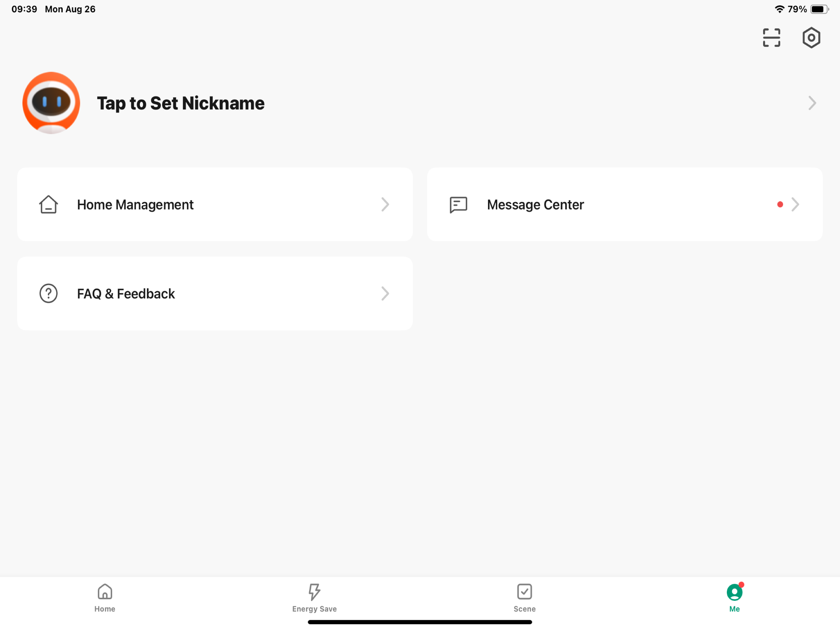840x630 pixels.
Task: Tap the battery indicator icon
Action: pyautogui.click(x=819, y=9)
